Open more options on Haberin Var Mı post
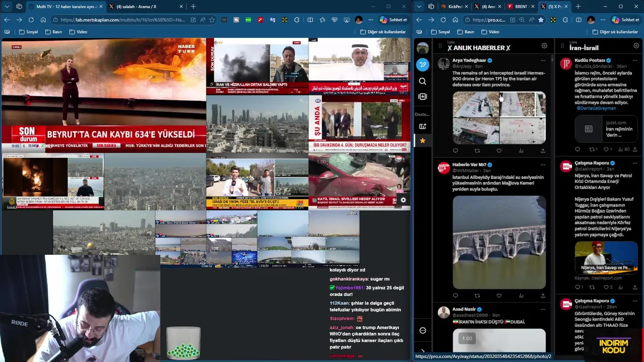The width and height of the screenshot is (644, 362). [x=543, y=164]
